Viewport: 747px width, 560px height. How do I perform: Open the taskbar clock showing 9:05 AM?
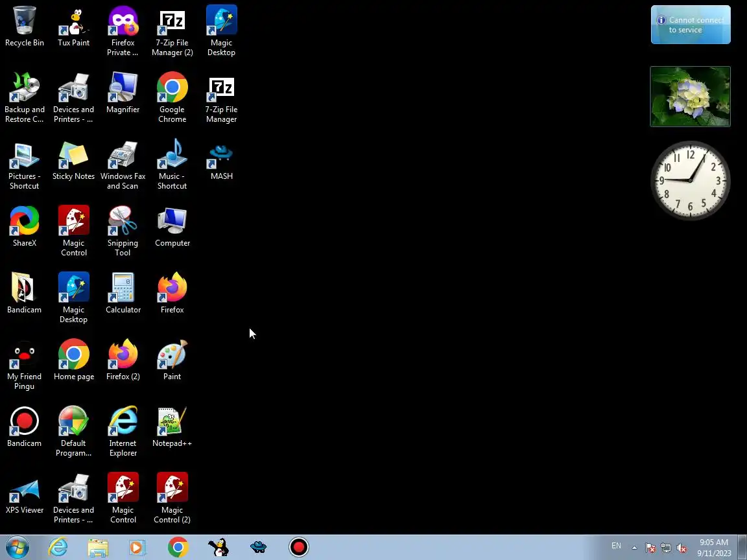(x=714, y=548)
